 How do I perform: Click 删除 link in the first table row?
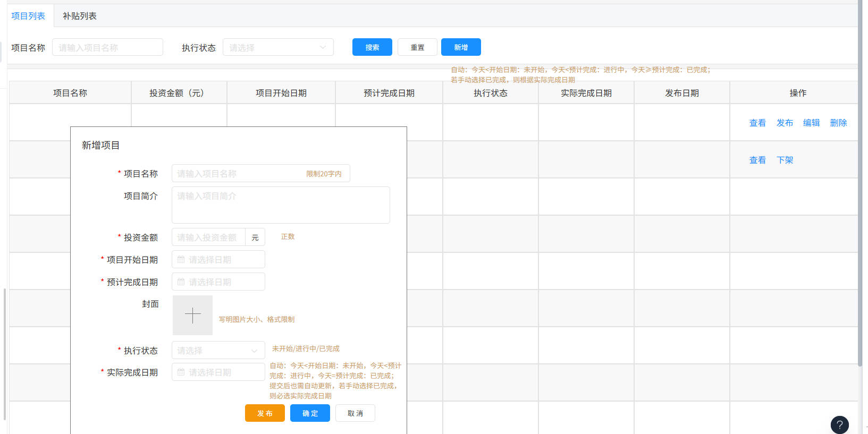(x=838, y=123)
